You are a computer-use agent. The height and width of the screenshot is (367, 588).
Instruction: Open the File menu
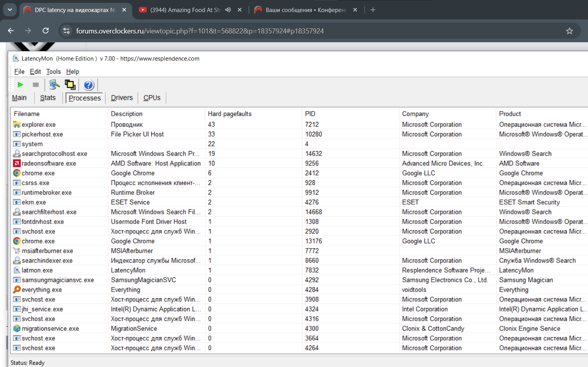19,71
